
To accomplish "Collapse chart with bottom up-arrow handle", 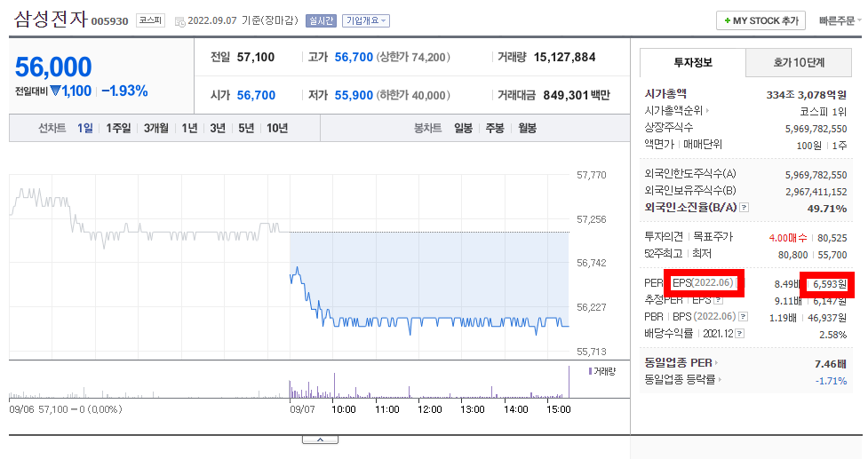I will pos(320,439).
